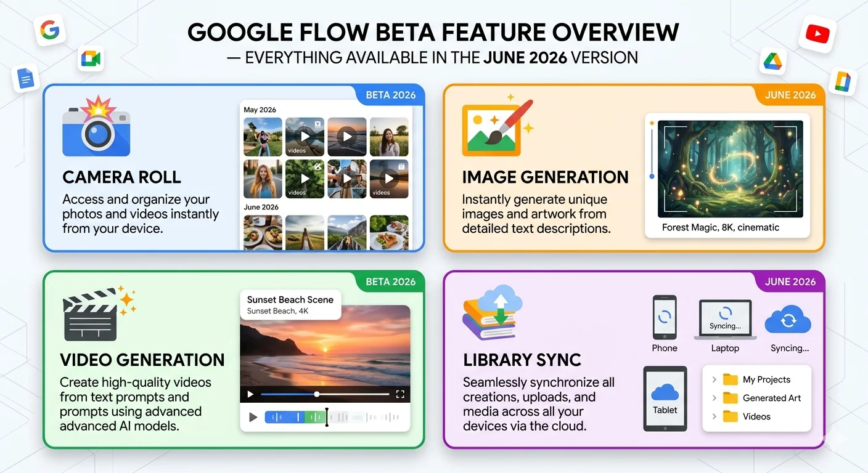This screenshot has width=868, height=473.
Task: Click the Videos folder icon
Action: coord(731,416)
